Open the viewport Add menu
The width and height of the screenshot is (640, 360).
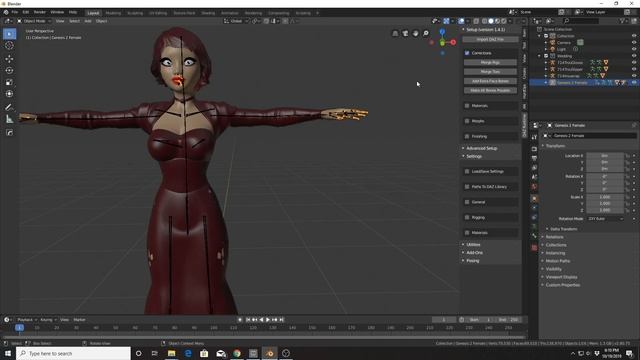pyautogui.click(x=88, y=21)
